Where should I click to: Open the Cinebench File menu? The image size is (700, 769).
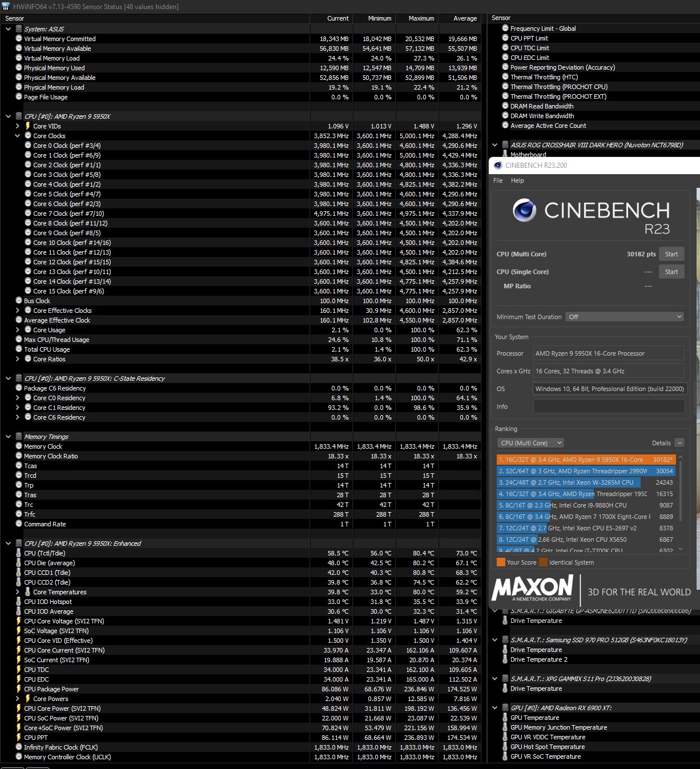pos(498,180)
